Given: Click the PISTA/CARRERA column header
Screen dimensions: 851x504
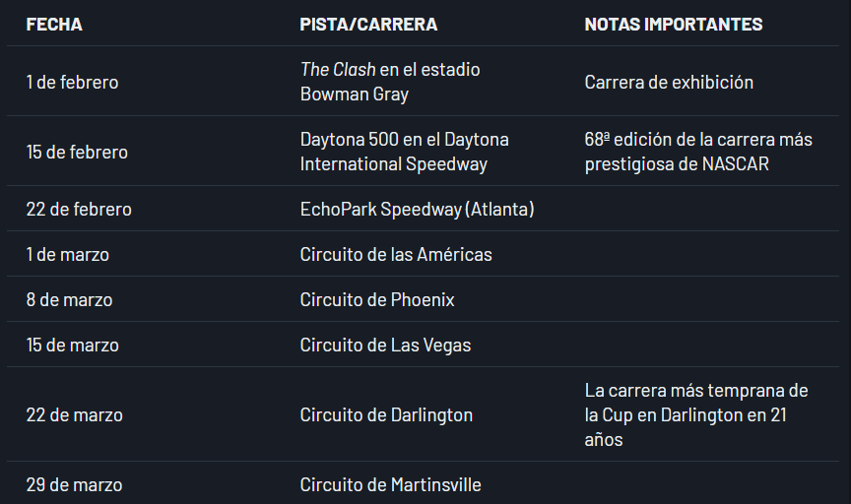Looking at the screenshot, I should tap(368, 25).
